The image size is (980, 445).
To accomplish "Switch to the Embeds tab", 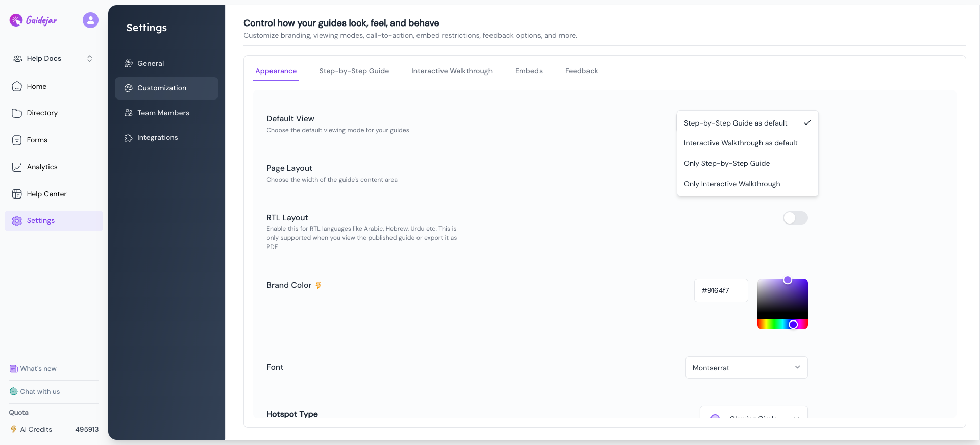I will 528,71.
